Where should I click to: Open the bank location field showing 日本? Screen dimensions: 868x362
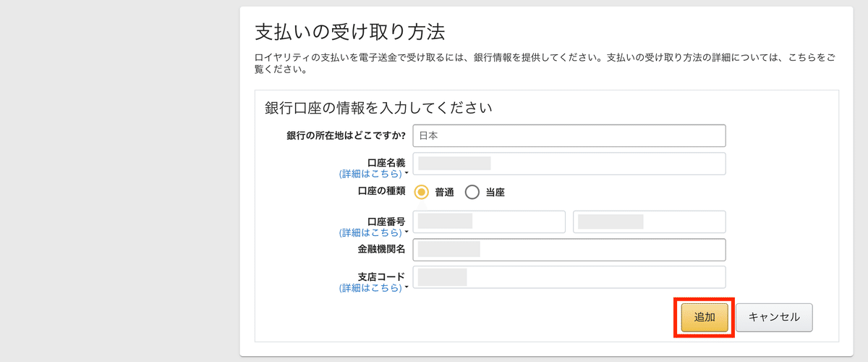point(569,135)
